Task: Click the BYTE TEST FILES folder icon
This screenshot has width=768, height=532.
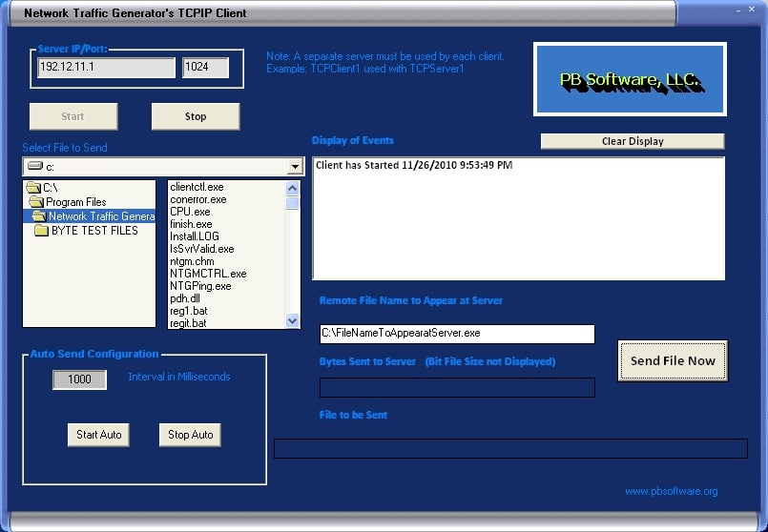Action: [42, 231]
